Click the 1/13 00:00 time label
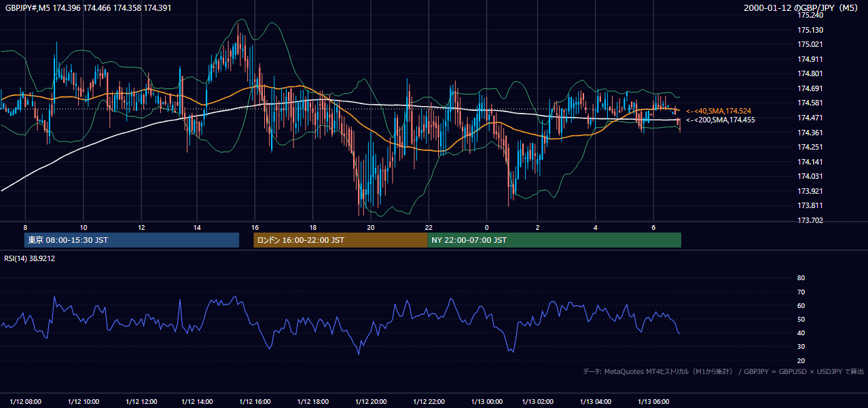Screen dimensions: 868x408 pos(486,401)
